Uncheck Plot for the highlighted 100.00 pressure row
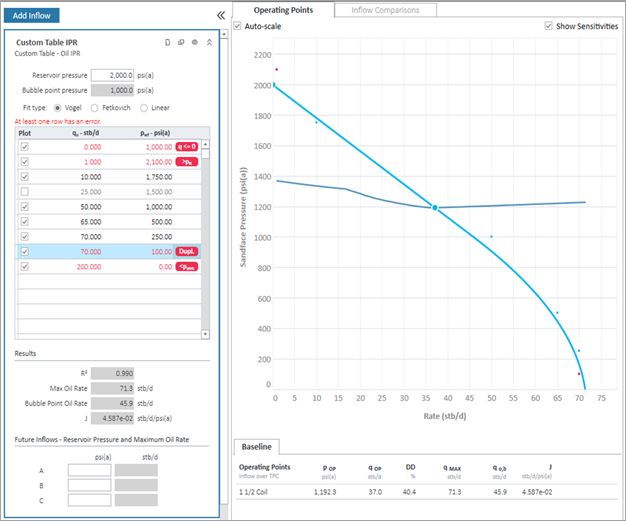The height and width of the screenshot is (521, 626). coord(25,252)
